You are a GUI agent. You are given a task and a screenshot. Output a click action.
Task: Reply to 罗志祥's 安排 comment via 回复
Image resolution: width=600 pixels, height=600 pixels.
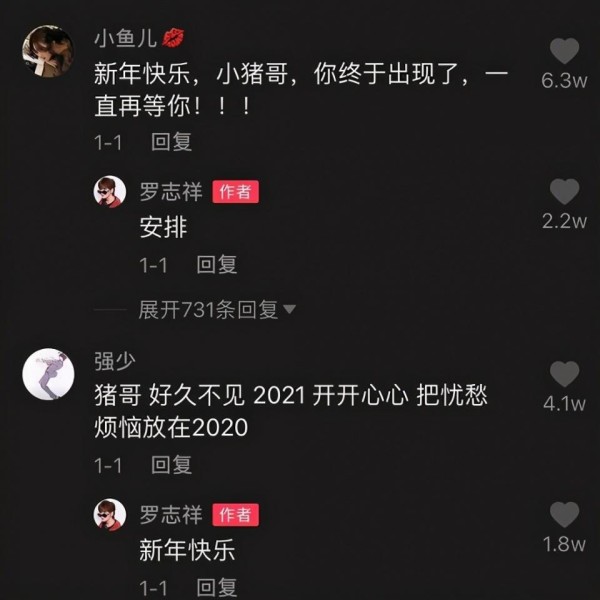tap(217, 265)
